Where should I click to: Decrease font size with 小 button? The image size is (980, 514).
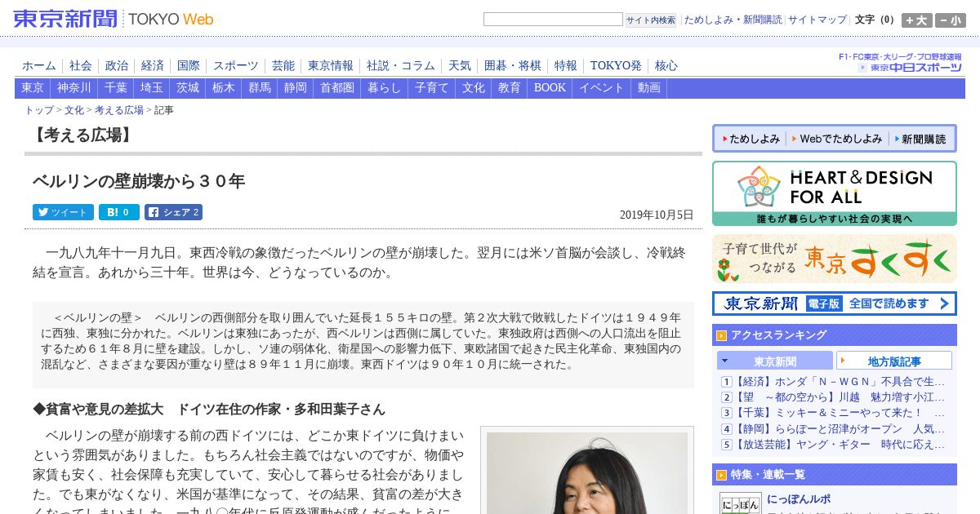[x=951, y=20]
